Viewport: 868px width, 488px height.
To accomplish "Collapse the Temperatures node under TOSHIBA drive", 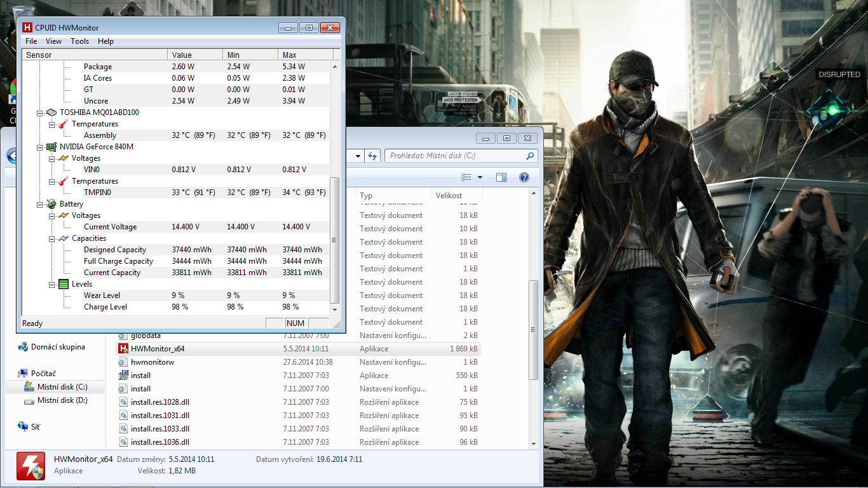I will (x=51, y=124).
